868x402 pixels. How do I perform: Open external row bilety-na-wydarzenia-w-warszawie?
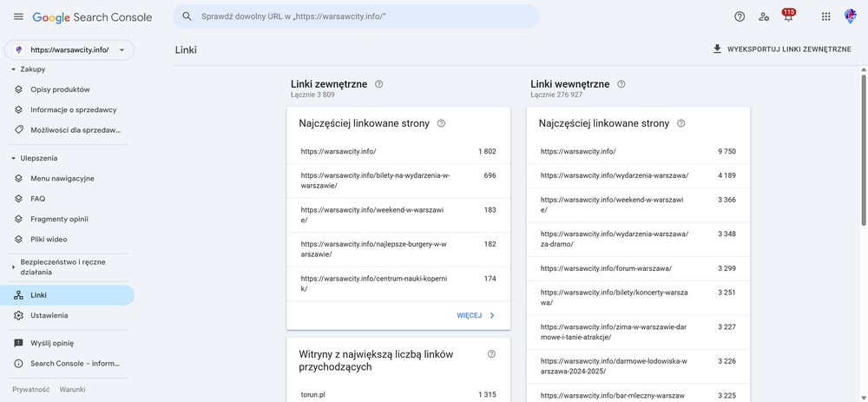click(x=398, y=181)
